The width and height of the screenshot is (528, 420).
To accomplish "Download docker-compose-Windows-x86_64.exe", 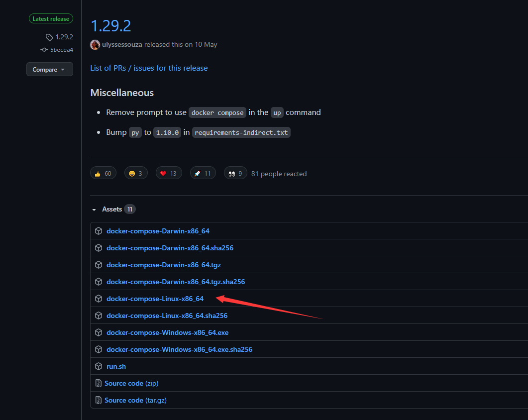I will (x=167, y=332).
